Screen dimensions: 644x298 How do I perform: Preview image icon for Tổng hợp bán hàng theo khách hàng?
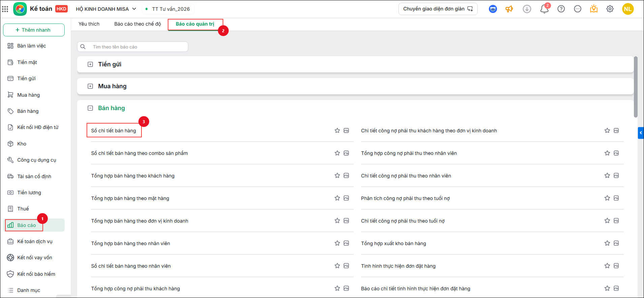(346, 176)
